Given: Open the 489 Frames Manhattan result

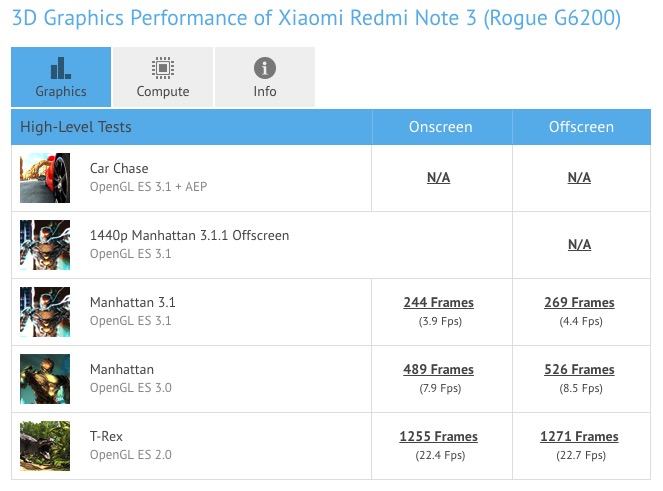Looking at the screenshot, I should coord(438,370).
